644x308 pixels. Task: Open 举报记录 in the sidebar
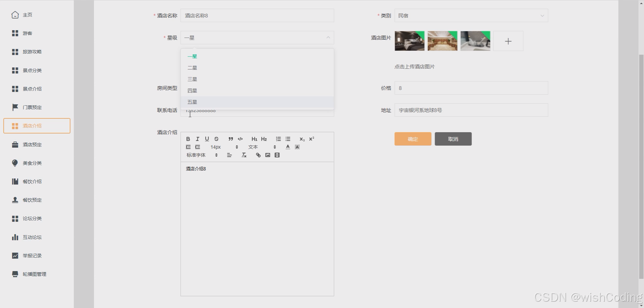[x=37, y=256]
